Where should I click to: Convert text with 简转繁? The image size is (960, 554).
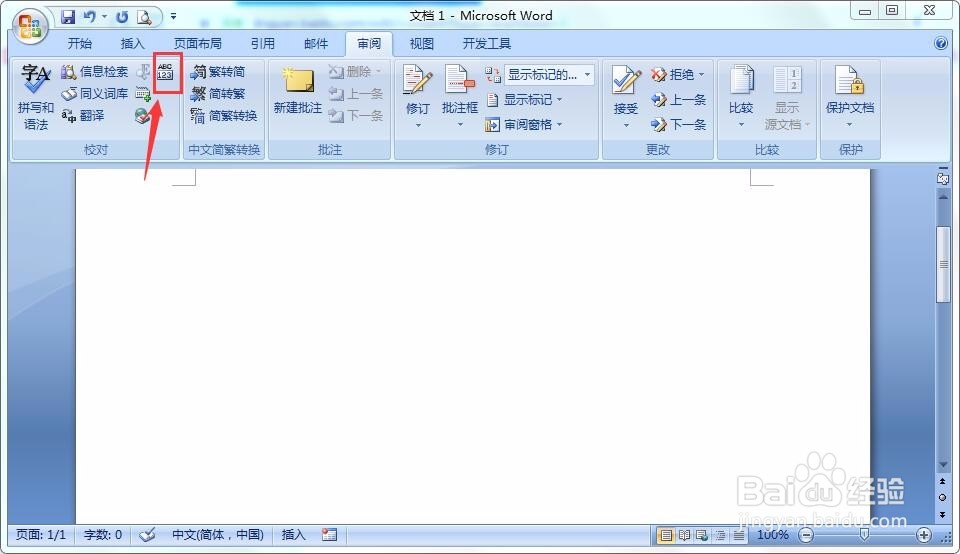pos(218,94)
